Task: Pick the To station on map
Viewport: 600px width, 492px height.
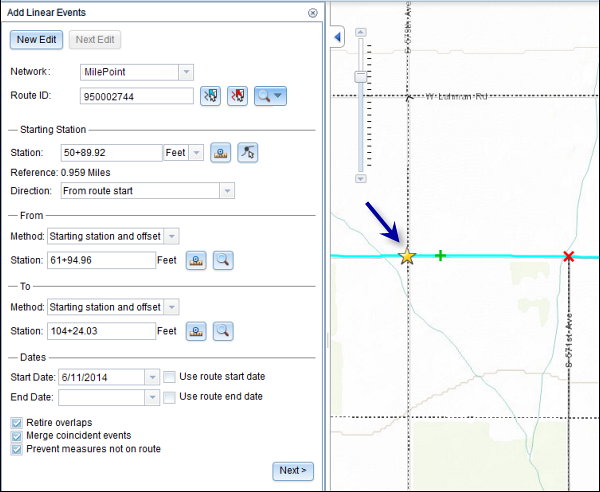Action: [198, 331]
